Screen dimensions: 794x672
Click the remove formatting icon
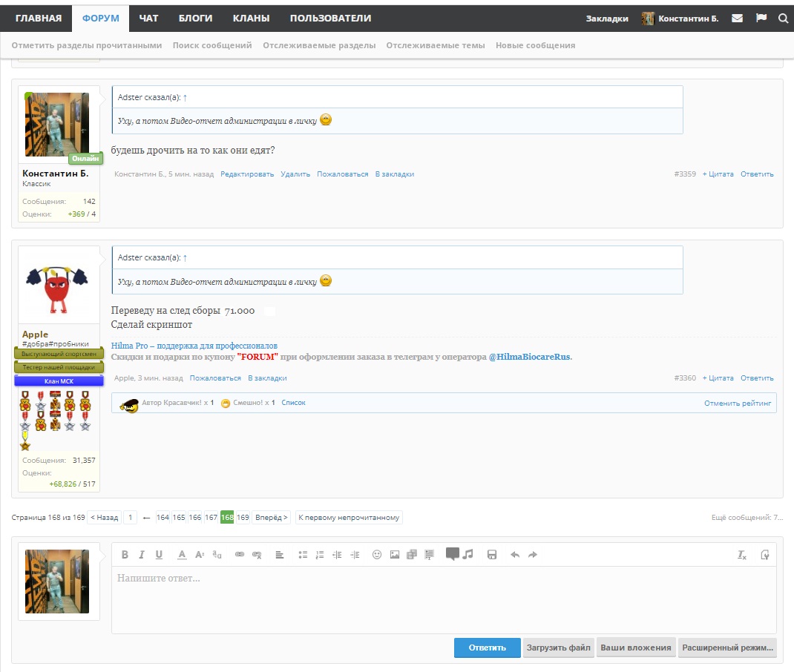tap(742, 555)
